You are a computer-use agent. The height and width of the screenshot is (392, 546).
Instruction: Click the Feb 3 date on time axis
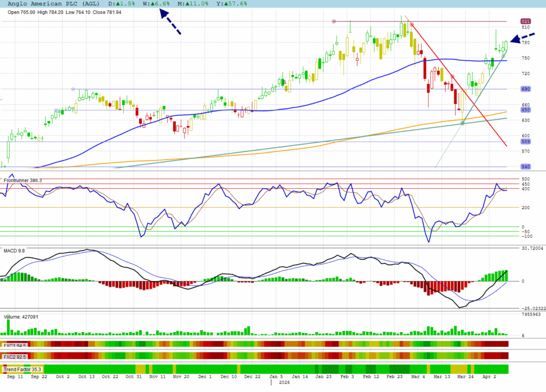click(x=347, y=377)
